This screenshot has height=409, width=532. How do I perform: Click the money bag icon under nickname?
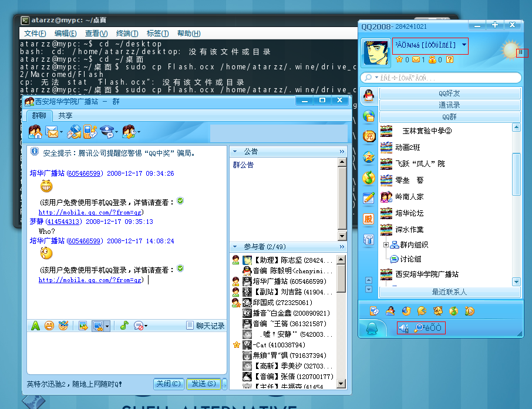[433, 60]
